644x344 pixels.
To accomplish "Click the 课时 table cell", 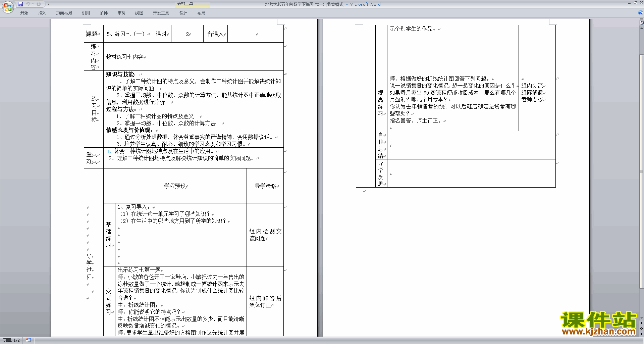I will pos(161,34).
